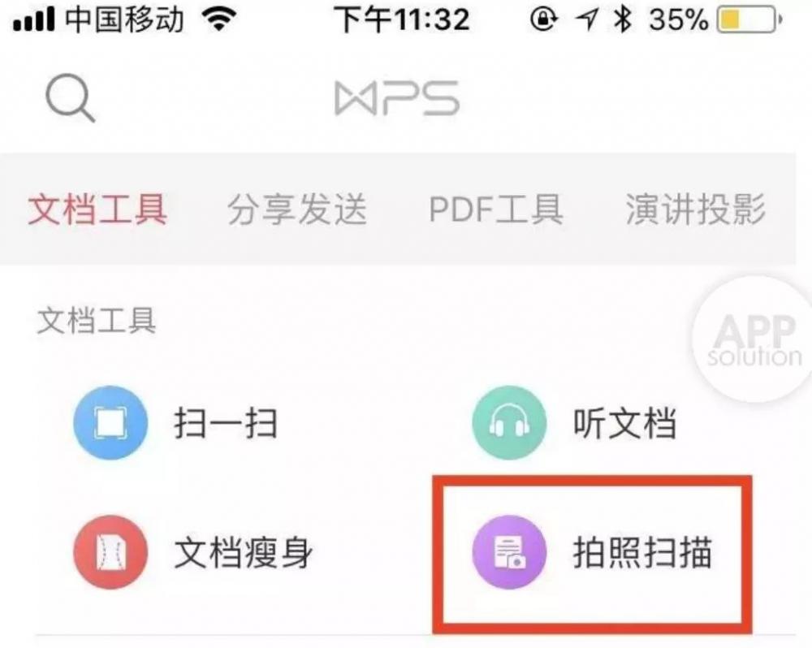The width and height of the screenshot is (812, 648).
Task: Tap the battery indicator icon
Action: click(x=749, y=19)
